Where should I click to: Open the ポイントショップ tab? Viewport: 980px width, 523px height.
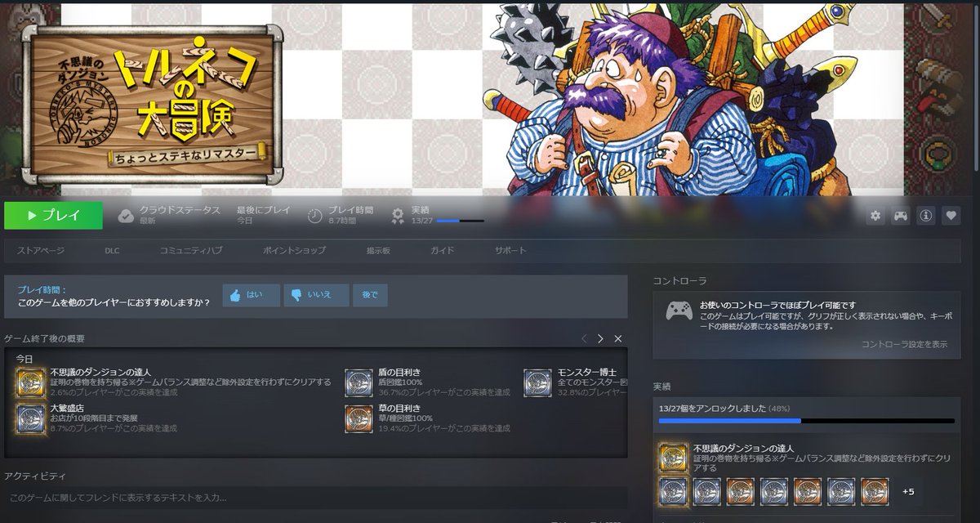[294, 250]
